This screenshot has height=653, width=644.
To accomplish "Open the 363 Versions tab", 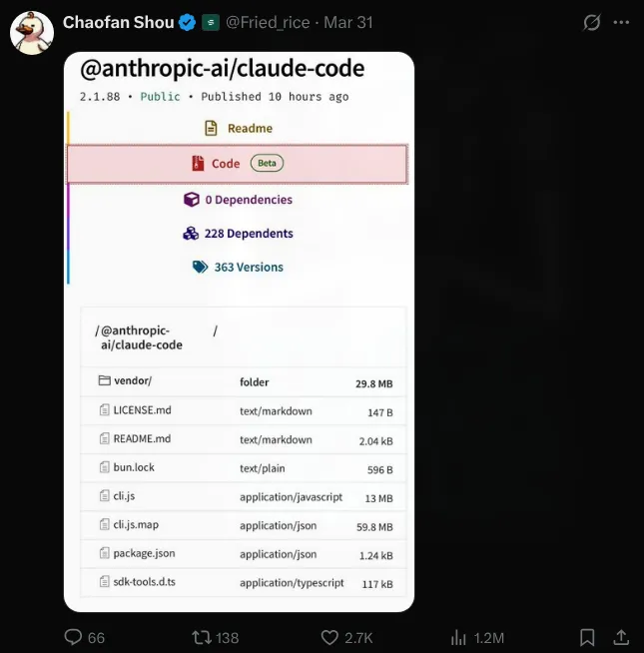I will click(238, 267).
